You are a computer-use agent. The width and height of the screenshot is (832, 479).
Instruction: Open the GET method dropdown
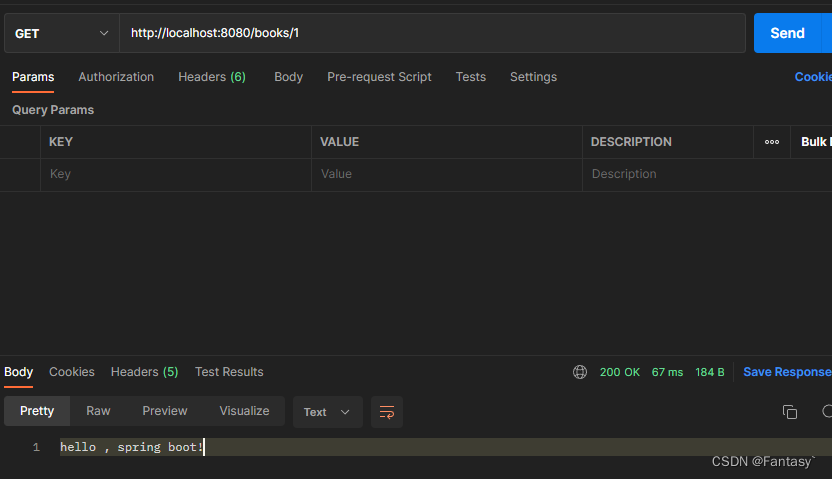pos(62,33)
